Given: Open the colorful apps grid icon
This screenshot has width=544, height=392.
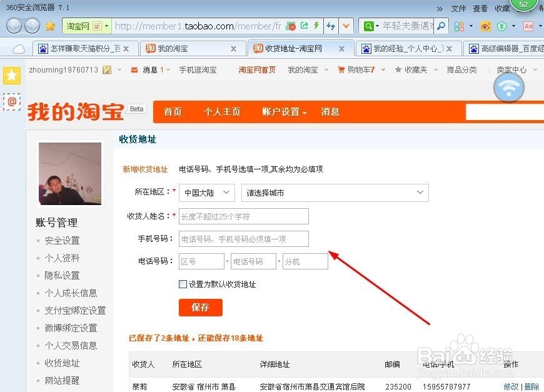Looking at the screenshot, I should point(460,26).
